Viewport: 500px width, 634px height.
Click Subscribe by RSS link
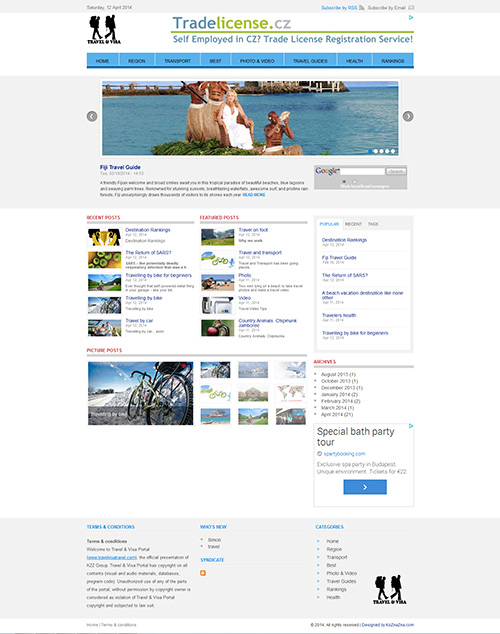point(339,8)
